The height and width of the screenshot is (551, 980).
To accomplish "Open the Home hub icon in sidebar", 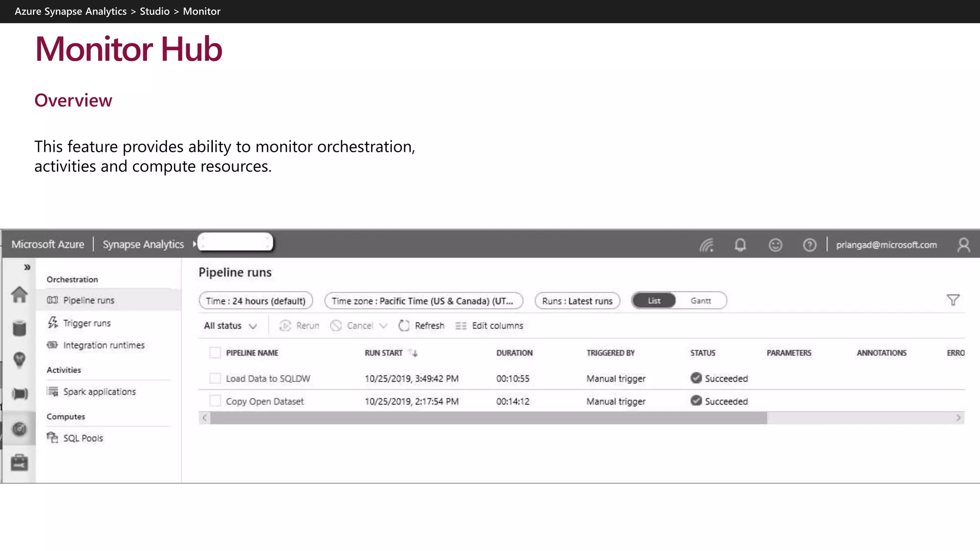I will 19,295.
